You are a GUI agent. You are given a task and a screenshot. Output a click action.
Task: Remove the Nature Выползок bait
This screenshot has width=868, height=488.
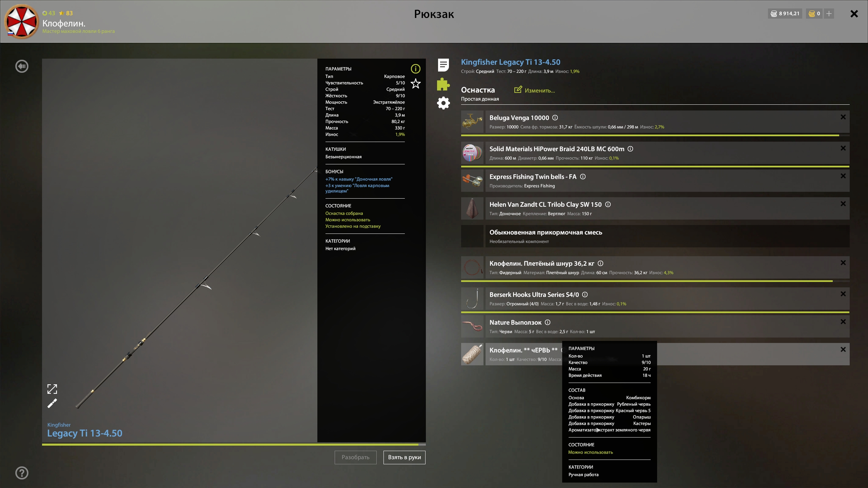(x=843, y=322)
